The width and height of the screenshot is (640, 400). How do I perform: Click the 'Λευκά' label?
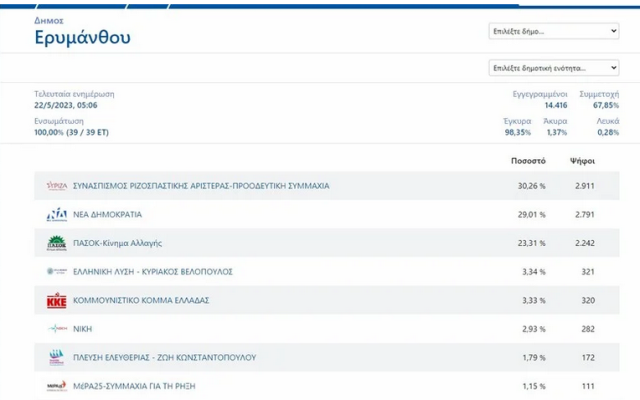coord(608,121)
